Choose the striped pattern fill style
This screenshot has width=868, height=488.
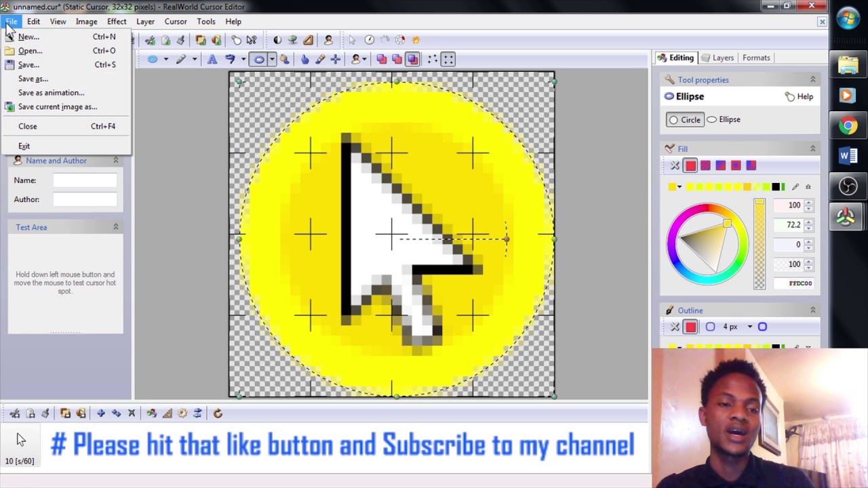click(705, 165)
